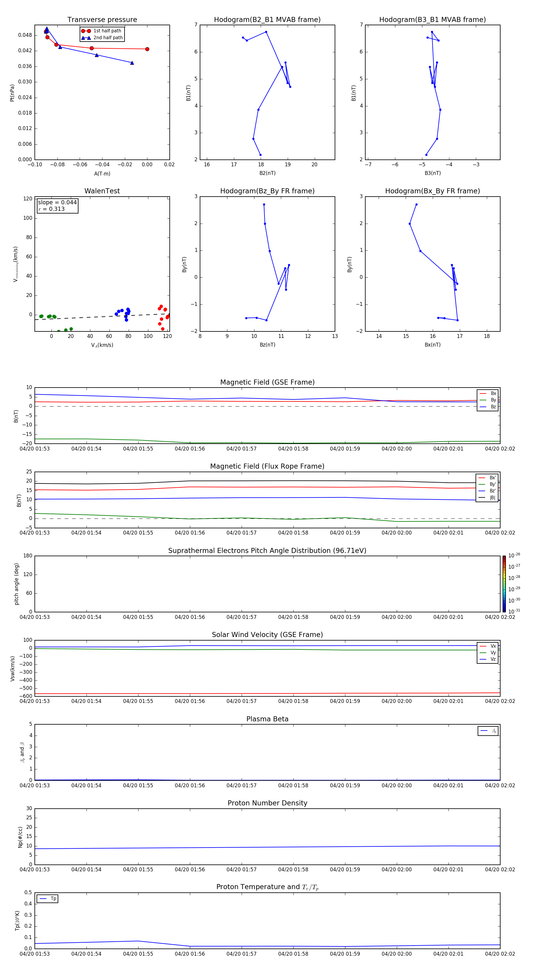Viewport: 535px width, 980px height.
Task: Click the |B| legend entry in Flux Rope plot
Action: (487, 498)
